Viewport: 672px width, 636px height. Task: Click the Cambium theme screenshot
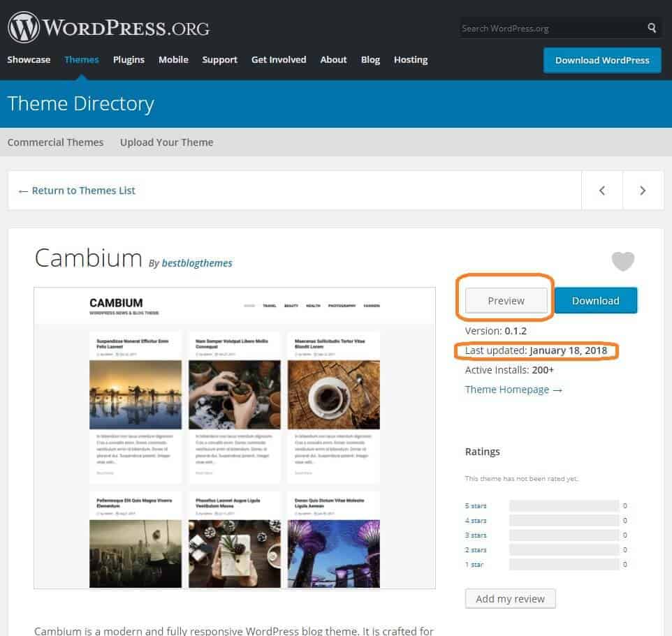[235, 438]
